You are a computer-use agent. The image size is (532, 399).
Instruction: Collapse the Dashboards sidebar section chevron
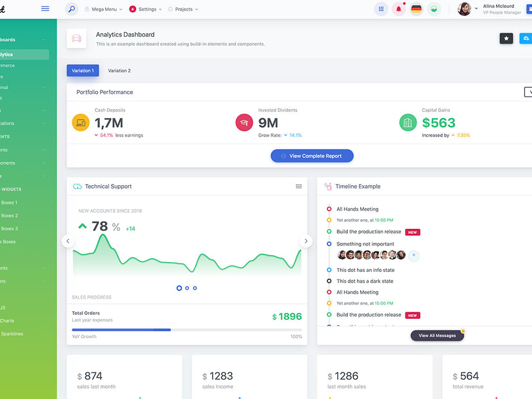[x=44, y=40]
